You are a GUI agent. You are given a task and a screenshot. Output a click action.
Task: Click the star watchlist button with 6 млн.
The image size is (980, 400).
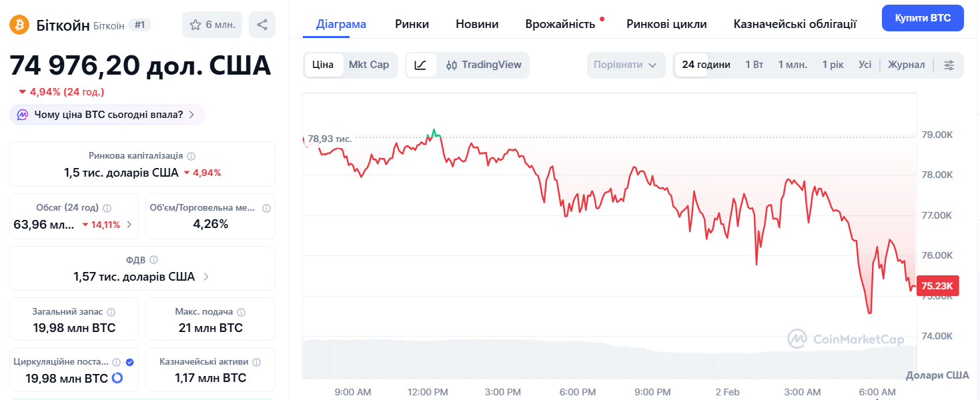[x=212, y=25]
